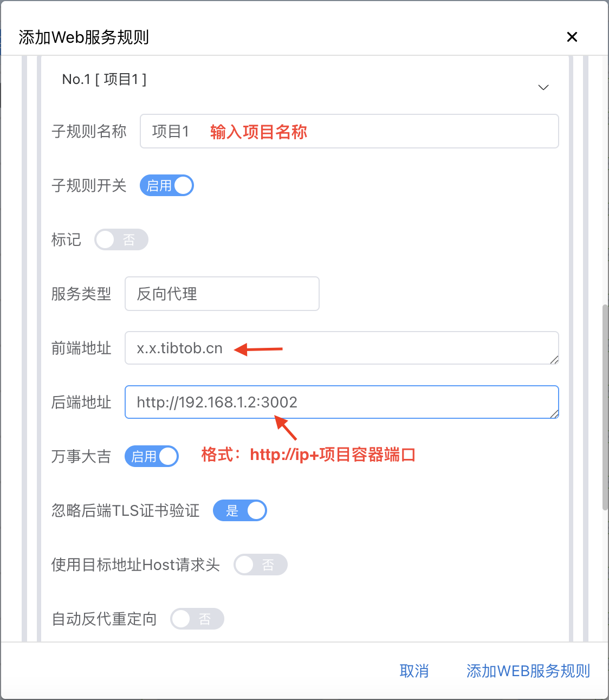Disable the 子规则开关 switch

coord(167,185)
